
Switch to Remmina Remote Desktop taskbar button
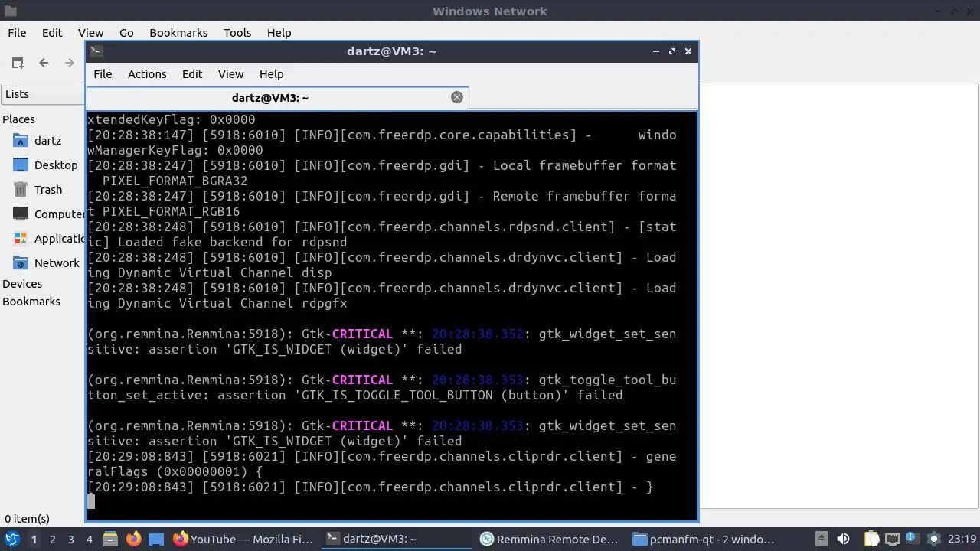pos(549,539)
